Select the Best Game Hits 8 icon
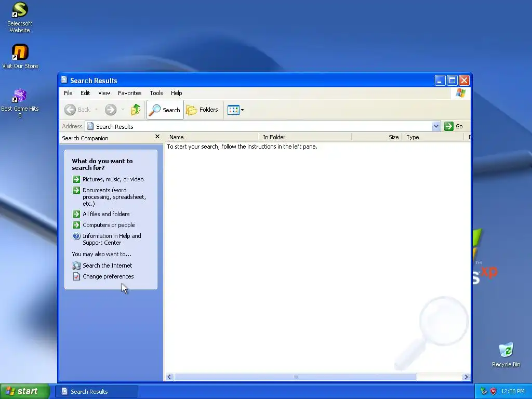Screen dimensions: 532x399 tap(20, 104)
